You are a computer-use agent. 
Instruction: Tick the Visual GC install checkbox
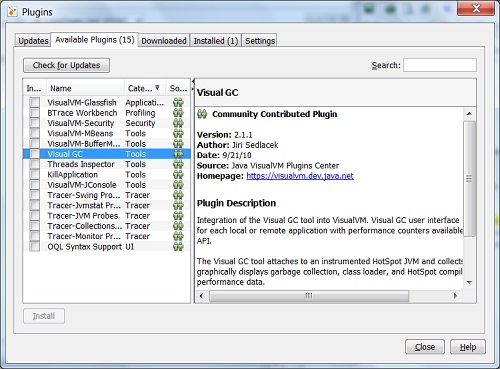(34, 154)
